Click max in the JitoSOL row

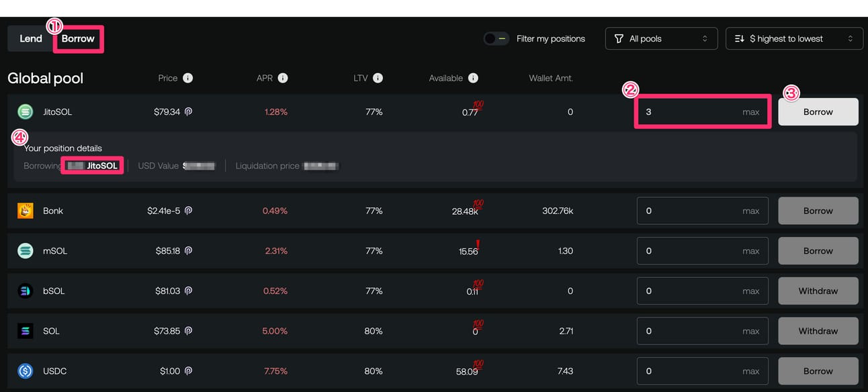751,112
